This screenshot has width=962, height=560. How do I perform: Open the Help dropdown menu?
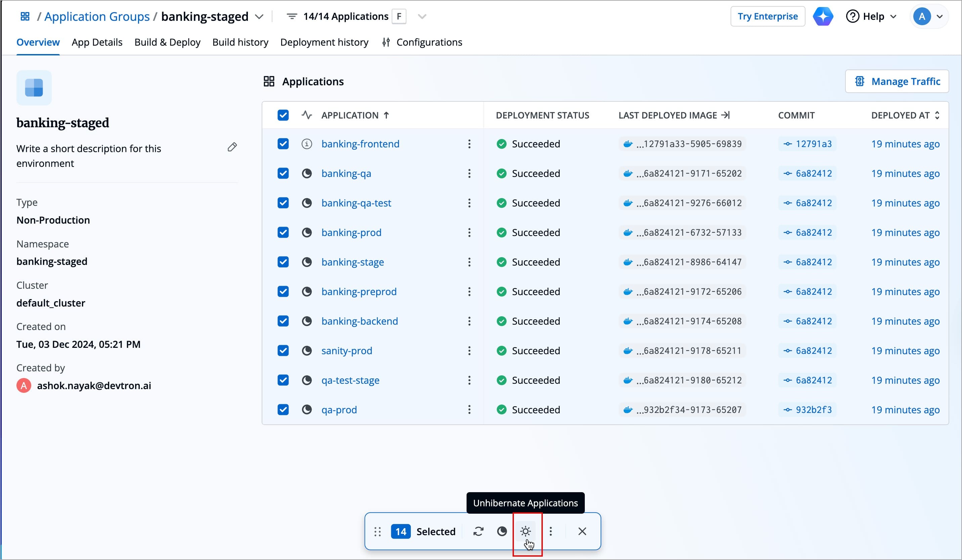coord(872,16)
